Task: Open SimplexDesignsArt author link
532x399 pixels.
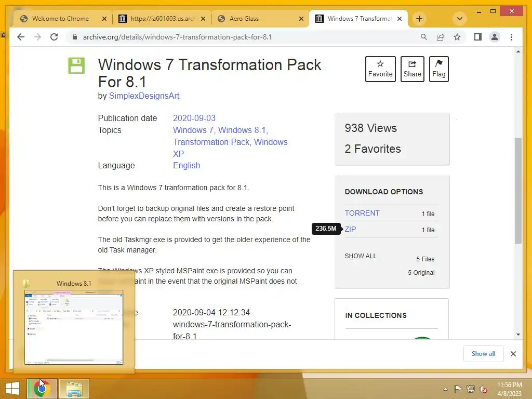Action: [x=144, y=96]
